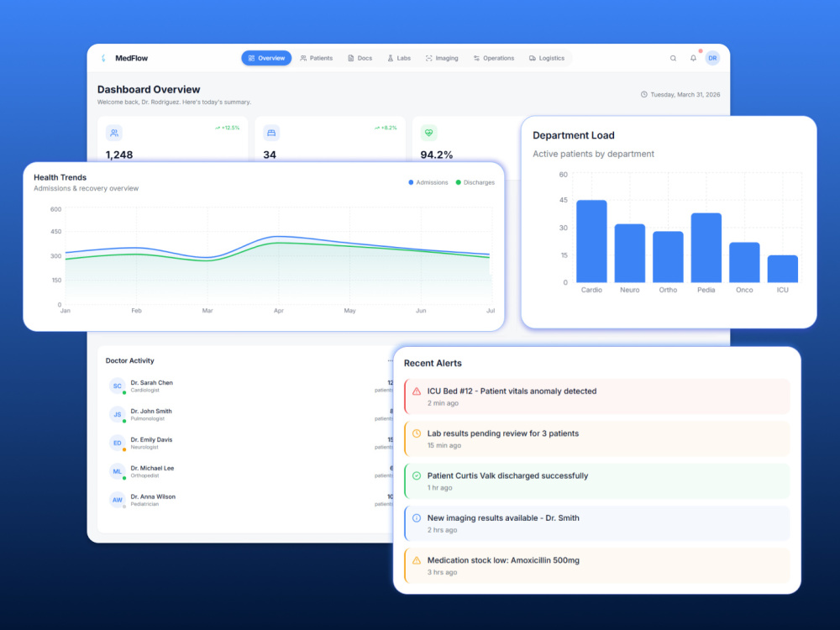The height and width of the screenshot is (630, 840).
Task: Click the total patients stat icon
Action: point(114,133)
